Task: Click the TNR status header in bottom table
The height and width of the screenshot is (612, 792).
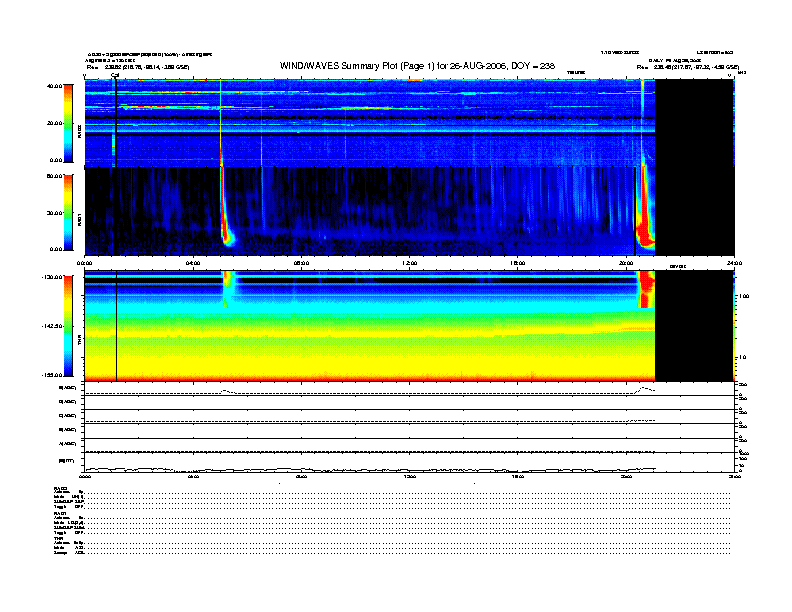Action: tap(58, 538)
